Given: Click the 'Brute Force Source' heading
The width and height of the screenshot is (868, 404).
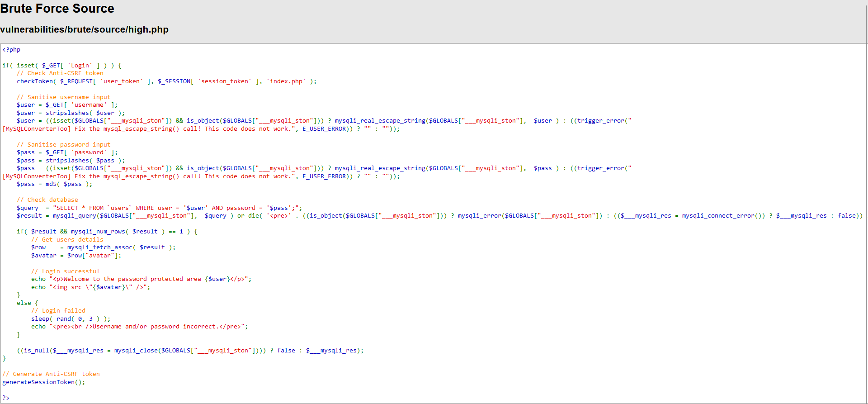Looking at the screenshot, I should point(57,9).
